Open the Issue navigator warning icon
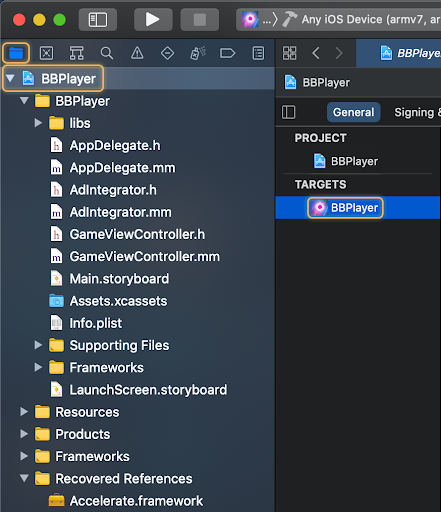This screenshot has height=512, width=441. pyautogui.click(x=137, y=53)
